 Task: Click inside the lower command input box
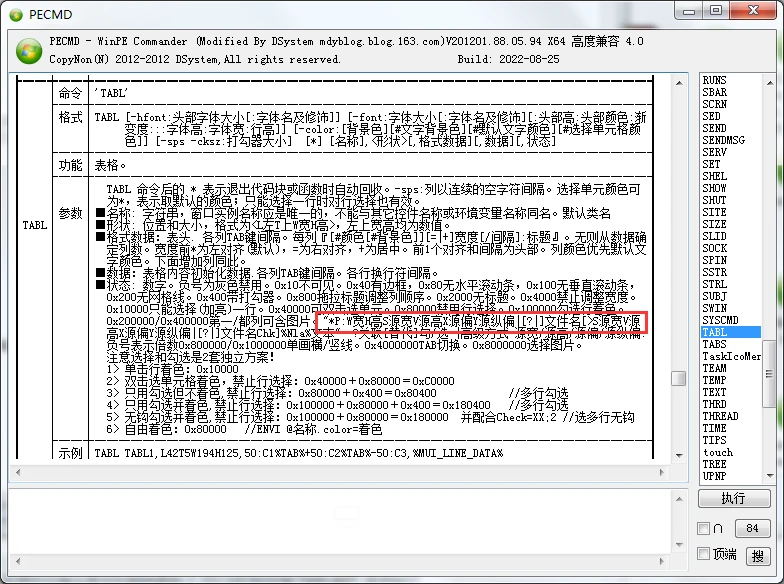[340, 522]
